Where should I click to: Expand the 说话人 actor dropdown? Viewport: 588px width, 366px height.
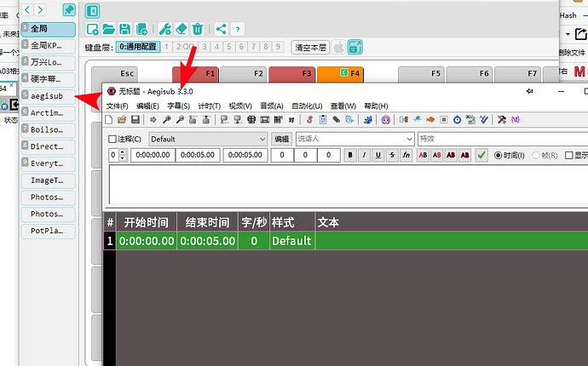tap(355, 139)
